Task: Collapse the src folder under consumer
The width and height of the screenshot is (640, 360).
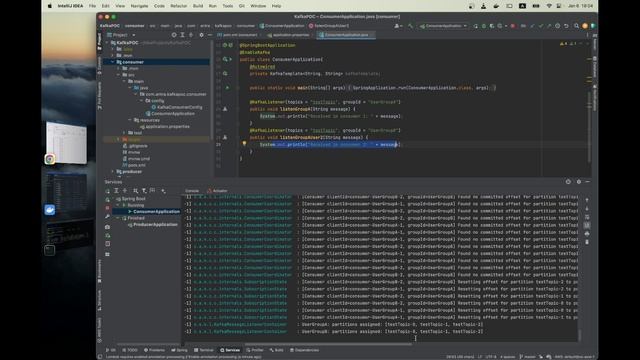Action: coord(118,75)
